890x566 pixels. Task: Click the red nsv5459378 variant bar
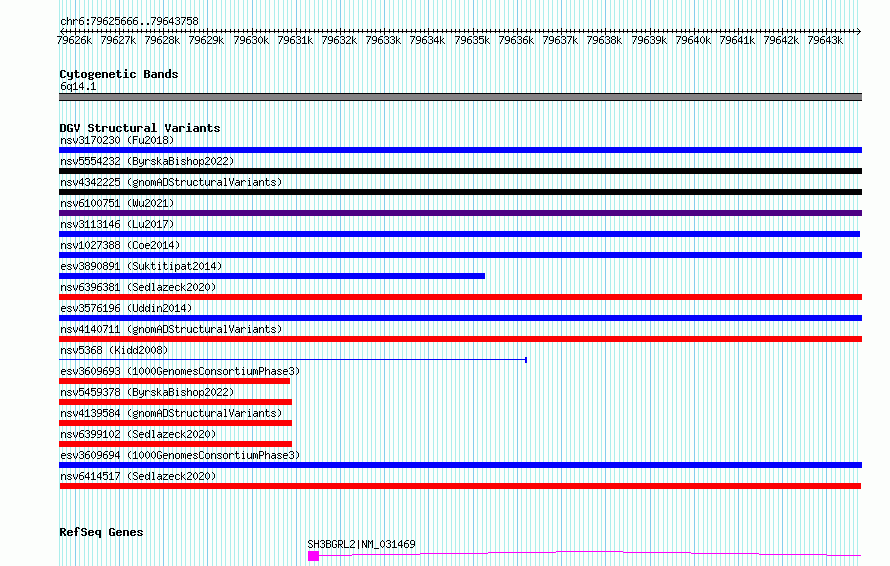tap(175, 402)
